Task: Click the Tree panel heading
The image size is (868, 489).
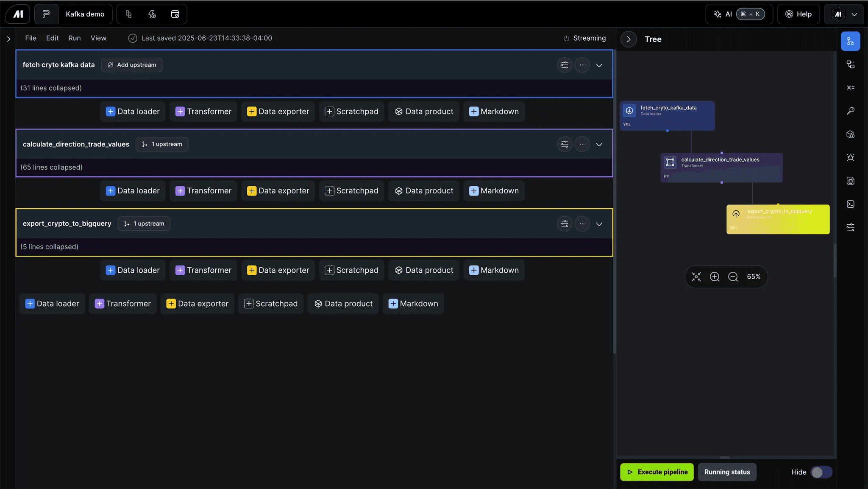Action: pos(653,39)
